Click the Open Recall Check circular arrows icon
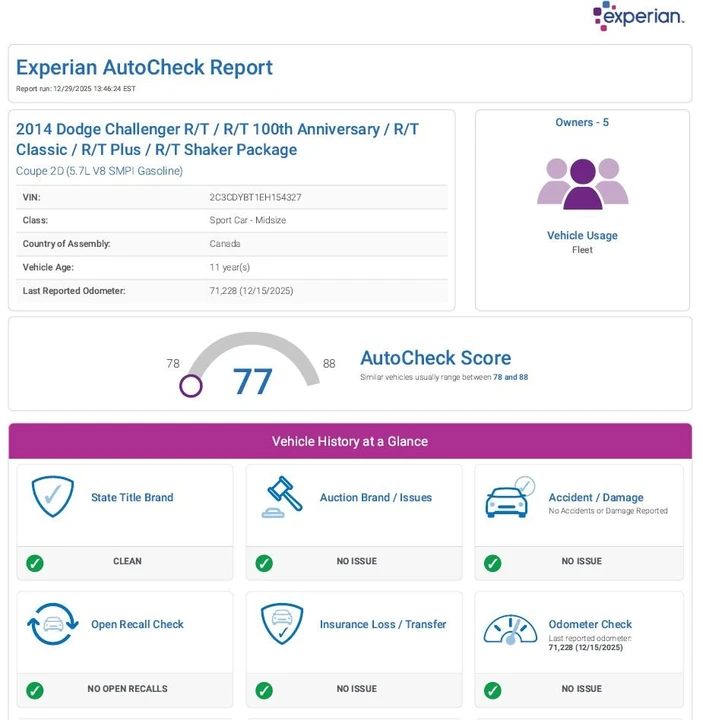The image size is (703, 720). [53, 624]
